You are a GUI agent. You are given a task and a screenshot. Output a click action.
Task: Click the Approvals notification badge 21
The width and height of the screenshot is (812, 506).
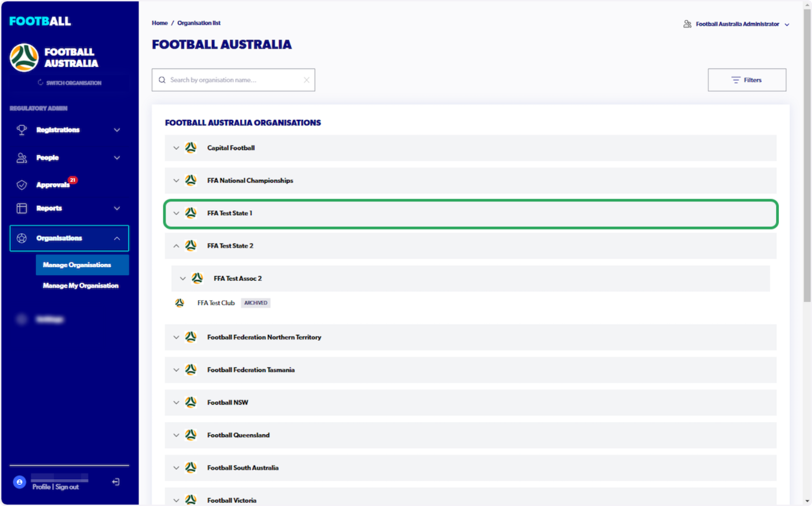72,180
